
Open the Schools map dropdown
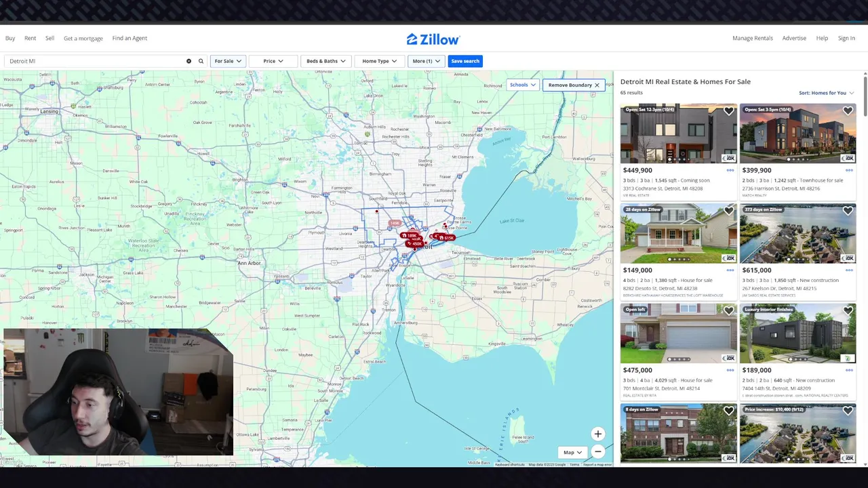(x=523, y=85)
